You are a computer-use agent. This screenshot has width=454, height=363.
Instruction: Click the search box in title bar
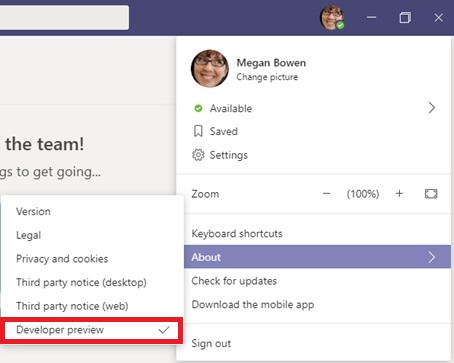(x=64, y=17)
